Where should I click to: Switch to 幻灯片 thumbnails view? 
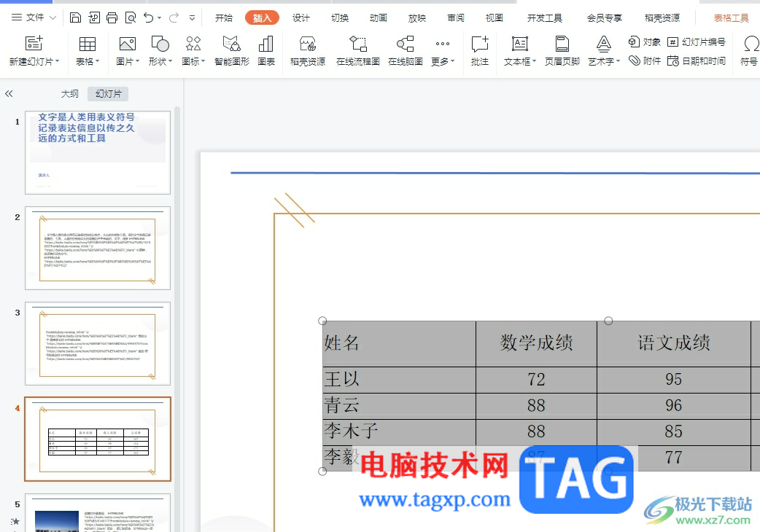tap(108, 93)
